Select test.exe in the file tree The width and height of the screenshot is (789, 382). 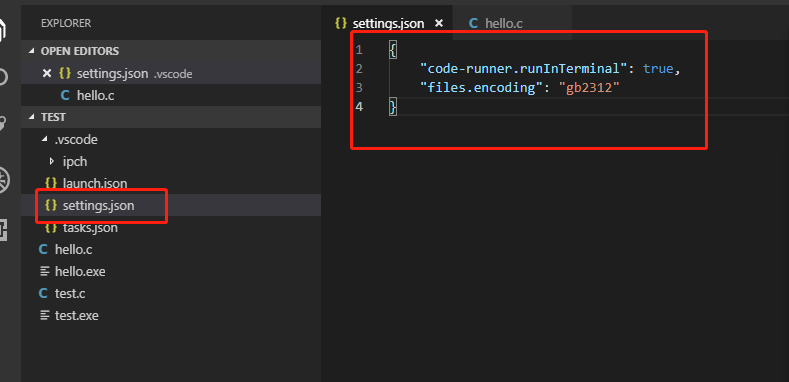coord(171,316)
